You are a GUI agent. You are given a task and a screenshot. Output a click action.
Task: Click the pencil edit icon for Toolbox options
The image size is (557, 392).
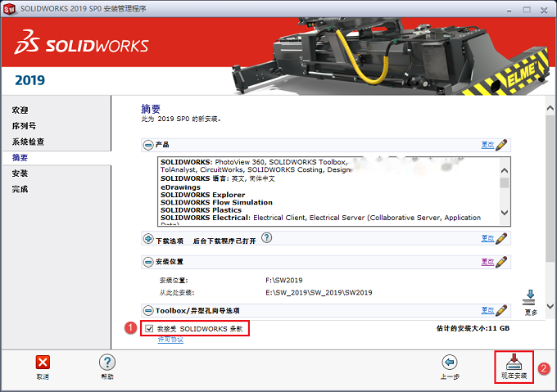[501, 310]
